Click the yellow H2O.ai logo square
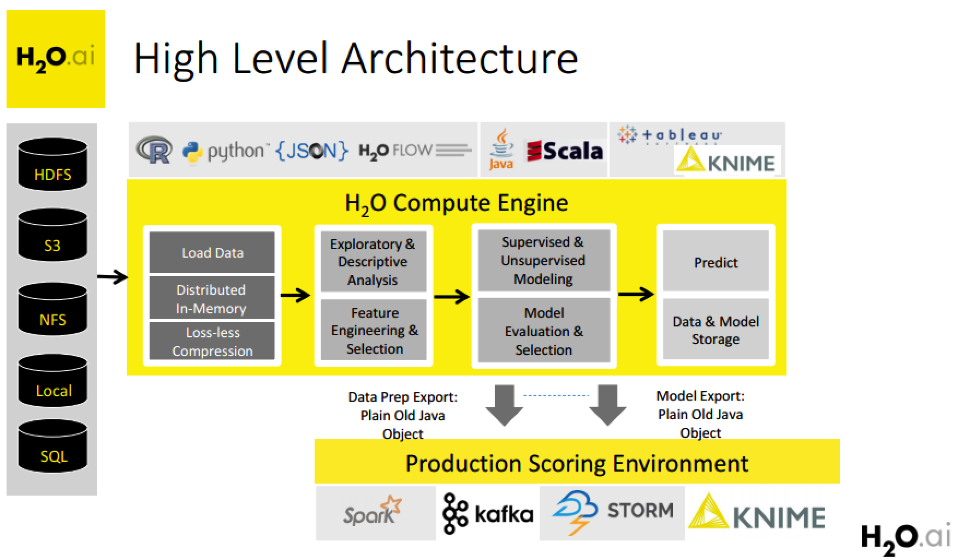Viewport: 958px width, 560px height. pos(55,58)
